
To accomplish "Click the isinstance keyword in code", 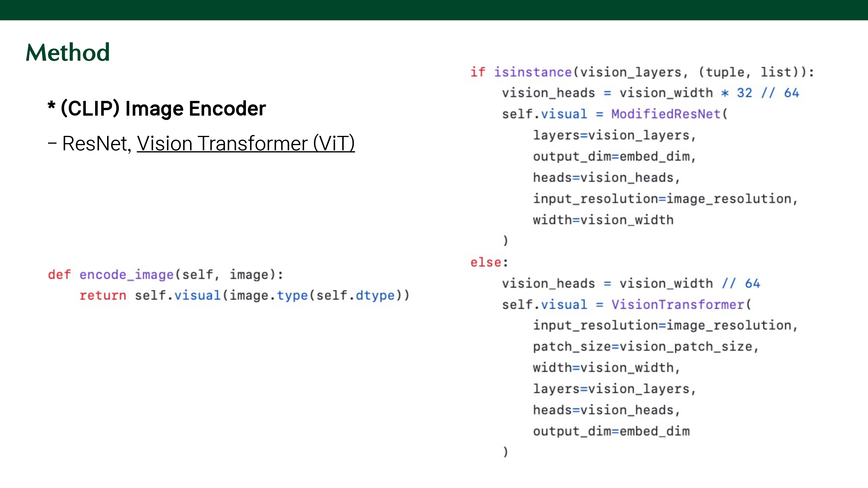I will (x=533, y=72).
